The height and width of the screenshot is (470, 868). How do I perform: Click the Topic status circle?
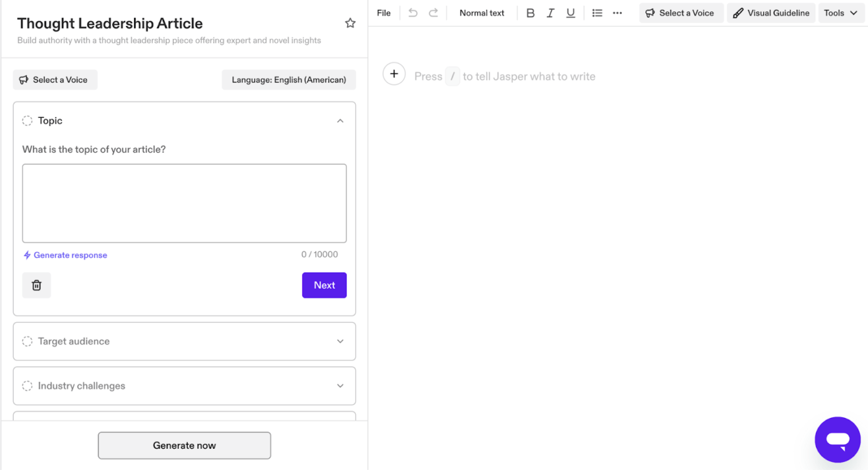click(x=27, y=121)
